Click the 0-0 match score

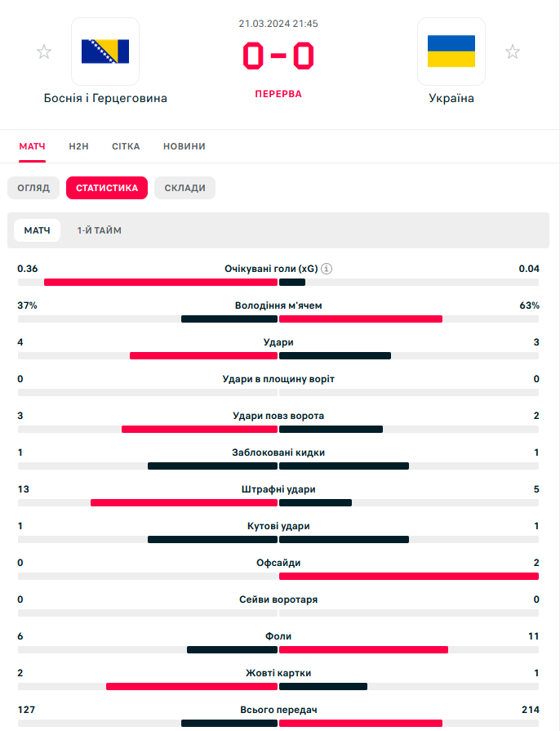(278, 56)
